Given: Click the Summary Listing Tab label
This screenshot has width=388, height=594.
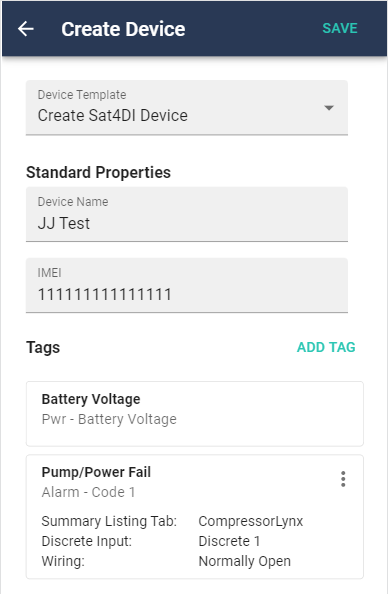Looking at the screenshot, I should [x=109, y=521].
